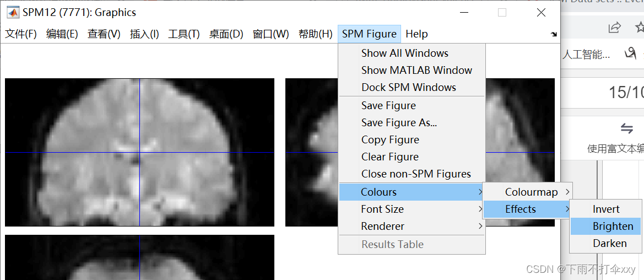Close the SPM12 Graphics window

542,13
